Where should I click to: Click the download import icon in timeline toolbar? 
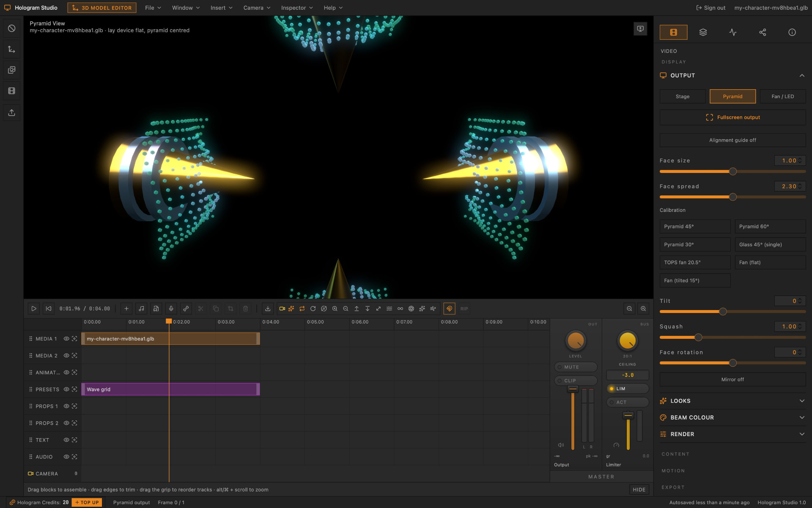tap(268, 309)
